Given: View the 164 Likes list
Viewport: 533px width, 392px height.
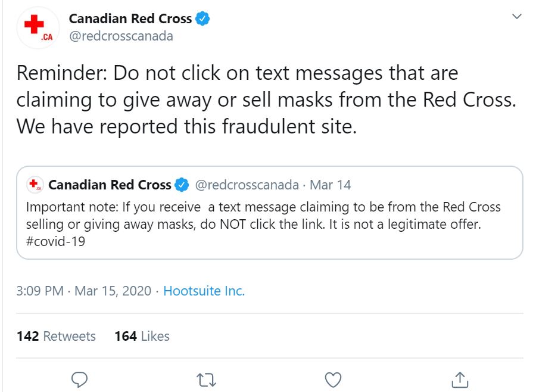Looking at the screenshot, I should point(142,336).
